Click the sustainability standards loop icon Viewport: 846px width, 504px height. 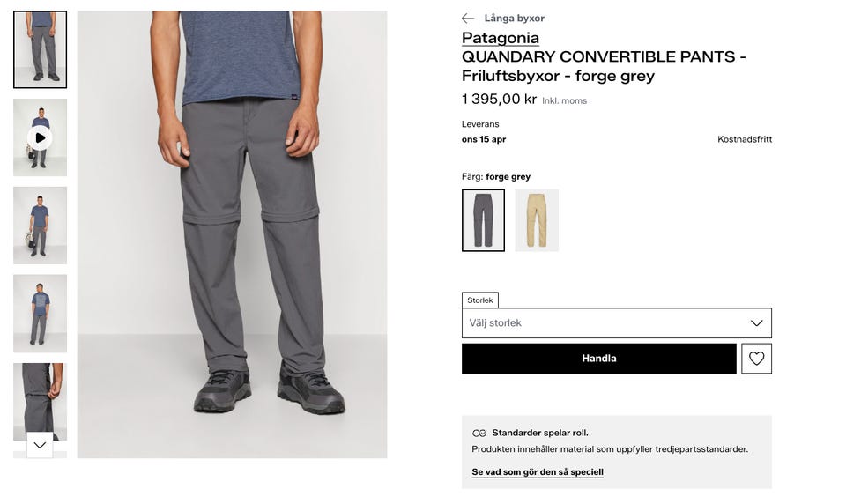(x=479, y=434)
